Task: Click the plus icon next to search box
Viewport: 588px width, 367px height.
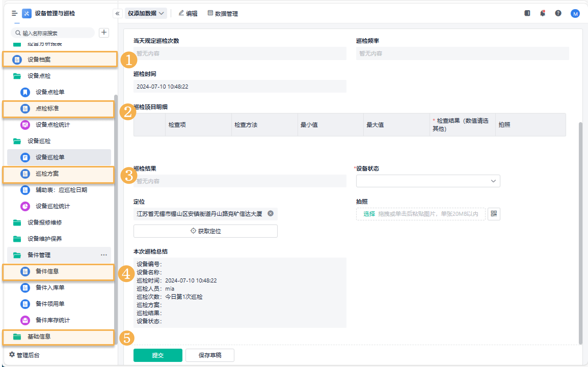Action: click(104, 33)
